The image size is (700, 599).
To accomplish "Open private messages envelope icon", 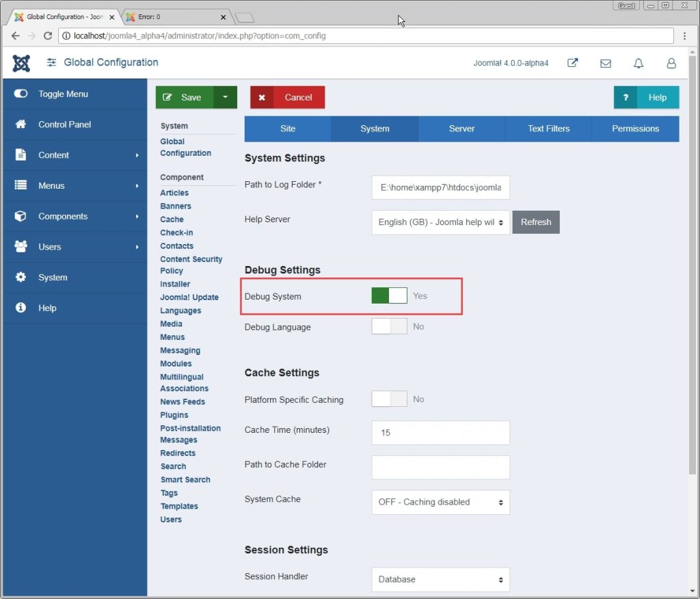I will (x=606, y=64).
